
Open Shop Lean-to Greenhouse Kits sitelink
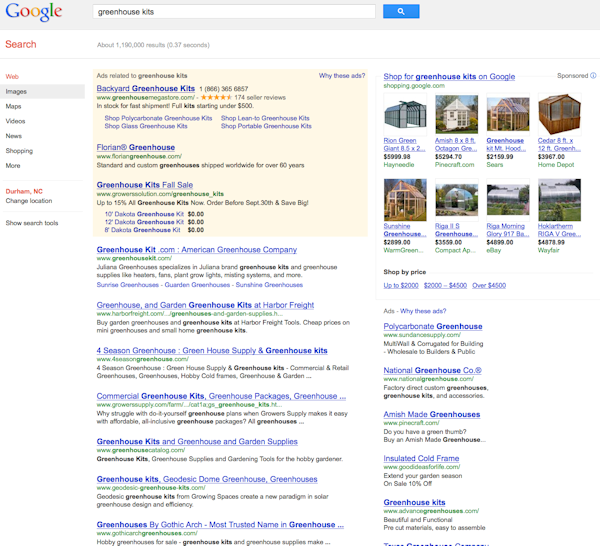(x=265, y=118)
